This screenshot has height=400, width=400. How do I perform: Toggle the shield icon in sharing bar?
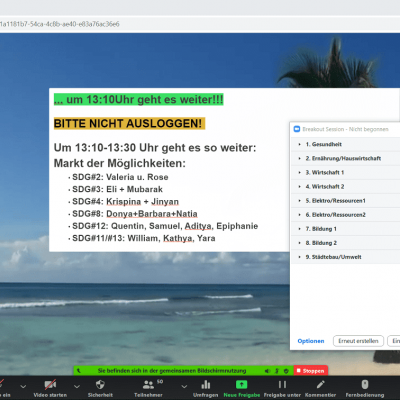286,371
